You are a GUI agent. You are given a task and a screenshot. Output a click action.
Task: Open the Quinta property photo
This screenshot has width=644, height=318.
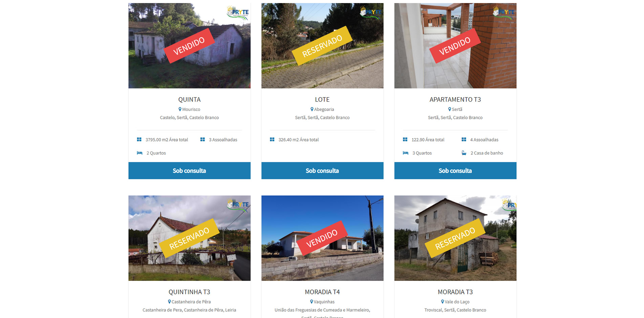tap(190, 46)
